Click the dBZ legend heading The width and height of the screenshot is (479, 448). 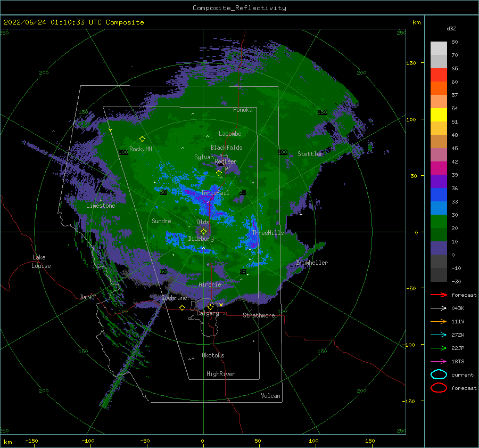(x=451, y=28)
